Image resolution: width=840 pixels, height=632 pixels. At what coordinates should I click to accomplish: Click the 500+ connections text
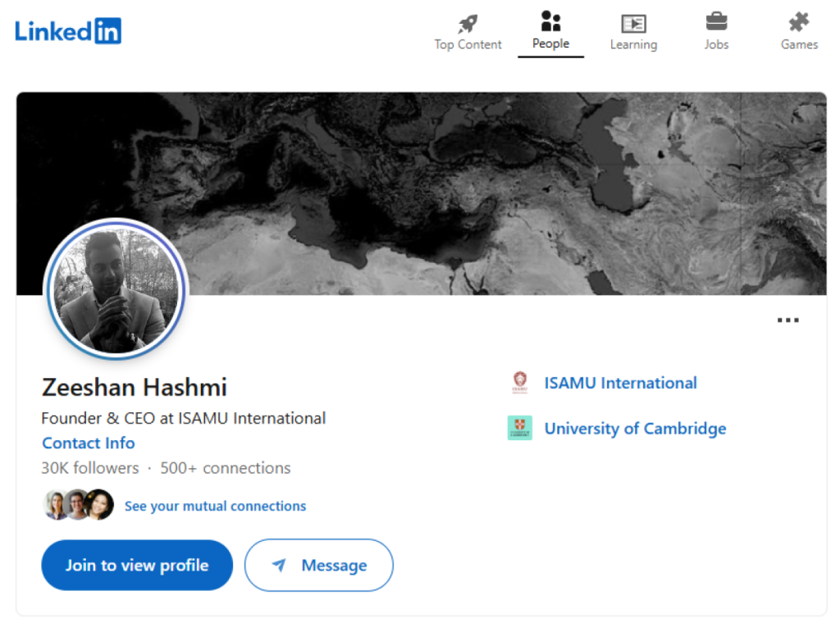225,468
